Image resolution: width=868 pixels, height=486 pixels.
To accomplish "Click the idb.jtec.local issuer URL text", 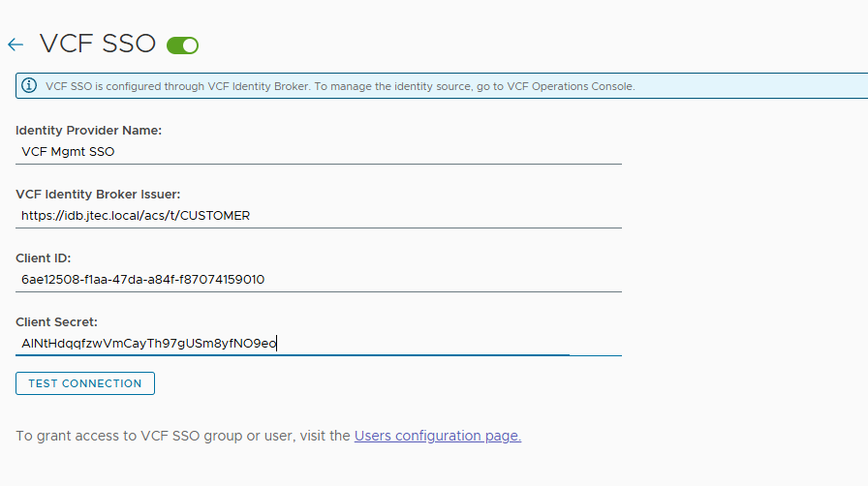I will point(136,216).
